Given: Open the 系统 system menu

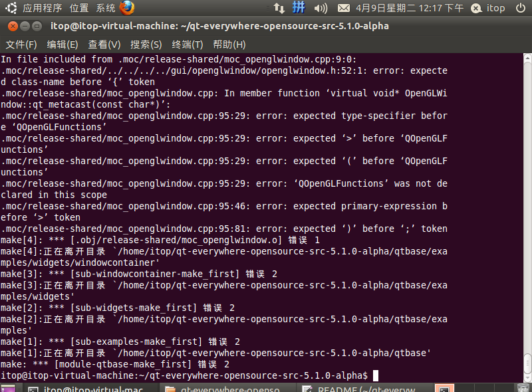Looking at the screenshot, I should click(x=105, y=8).
